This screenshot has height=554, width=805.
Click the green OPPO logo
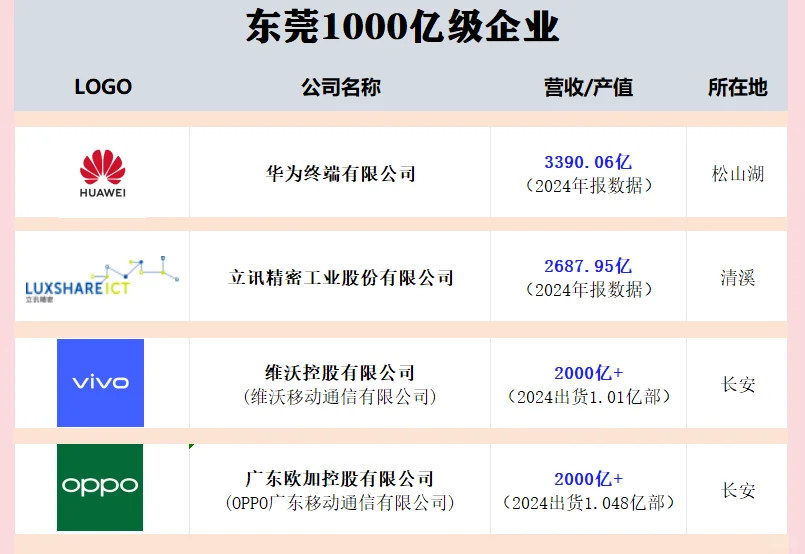[x=100, y=487]
